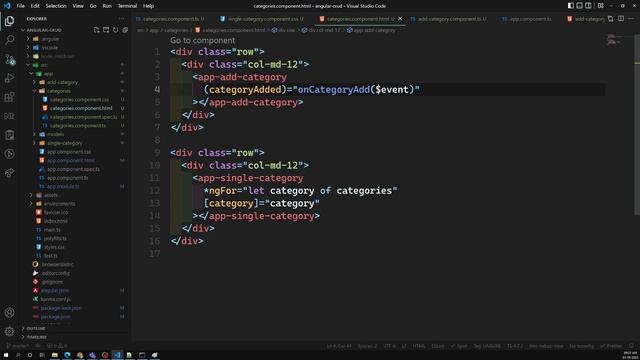
Task: Close the categories.component.html tab
Action: [400, 19]
